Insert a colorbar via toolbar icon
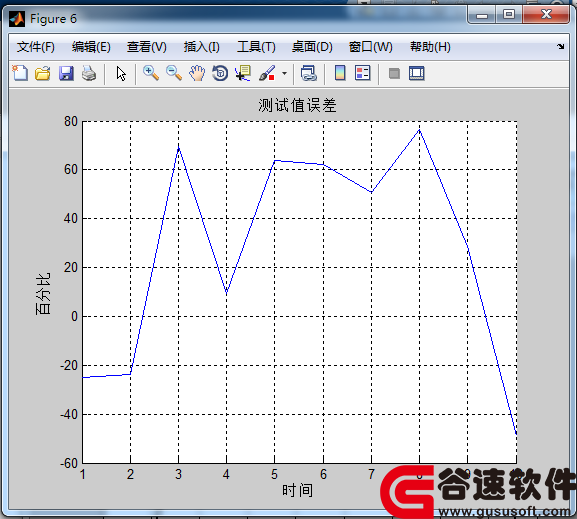Screen dimensions: 577x519 340,73
